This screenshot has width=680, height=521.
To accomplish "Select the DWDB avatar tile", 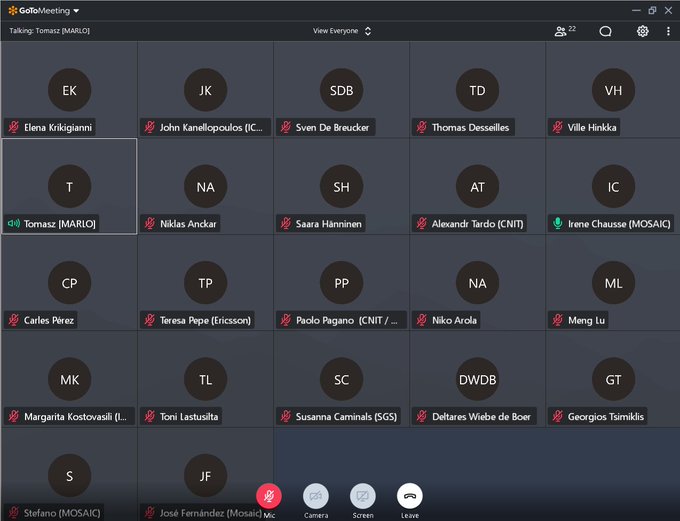I will (477, 379).
